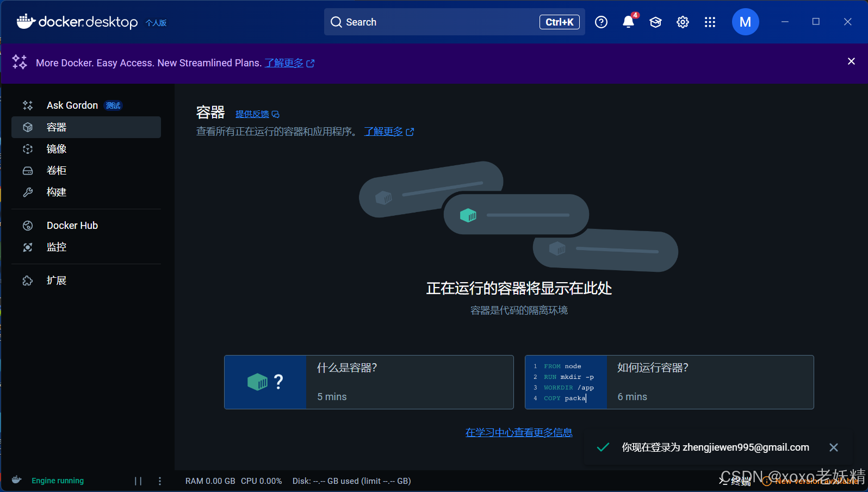Dismiss the Streamlined Plans banner
Image resolution: width=868 pixels, height=492 pixels.
(851, 61)
